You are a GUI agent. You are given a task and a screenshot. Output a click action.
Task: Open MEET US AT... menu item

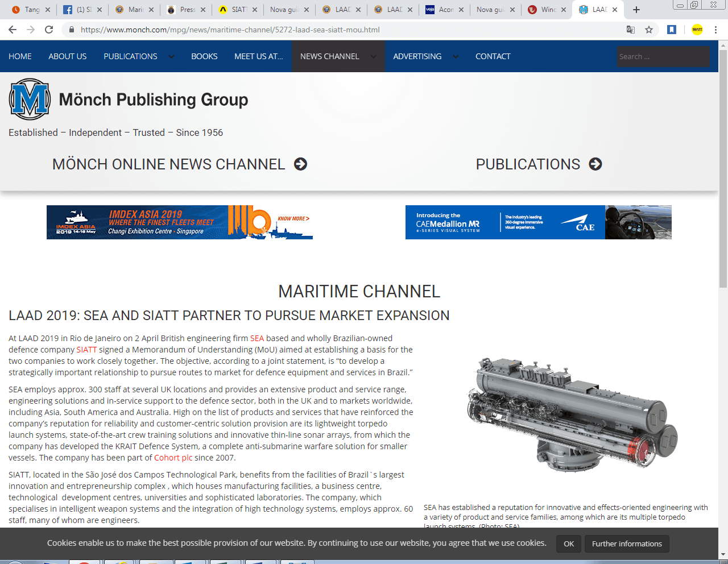[259, 56]
